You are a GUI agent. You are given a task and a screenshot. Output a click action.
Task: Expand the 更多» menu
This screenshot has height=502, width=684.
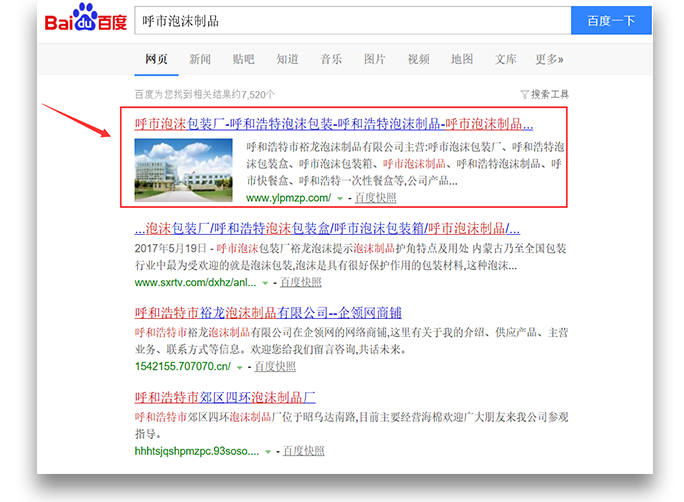(x=549, y=59)
